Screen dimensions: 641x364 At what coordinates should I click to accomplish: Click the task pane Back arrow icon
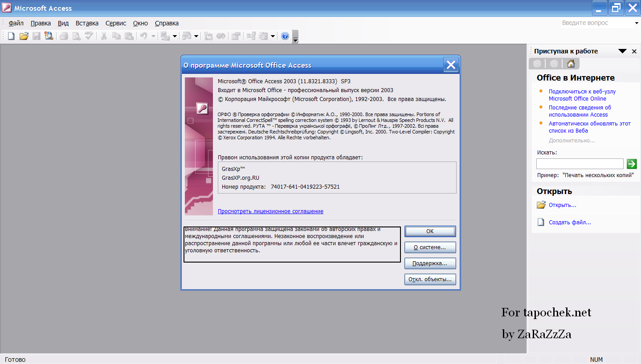[537, 64]
